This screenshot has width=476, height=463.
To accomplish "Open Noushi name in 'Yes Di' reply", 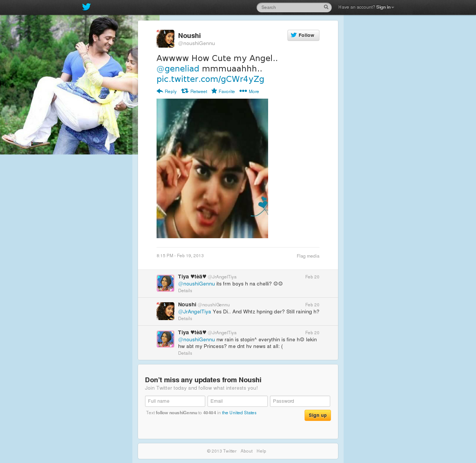I will click(x=187, y=304).
